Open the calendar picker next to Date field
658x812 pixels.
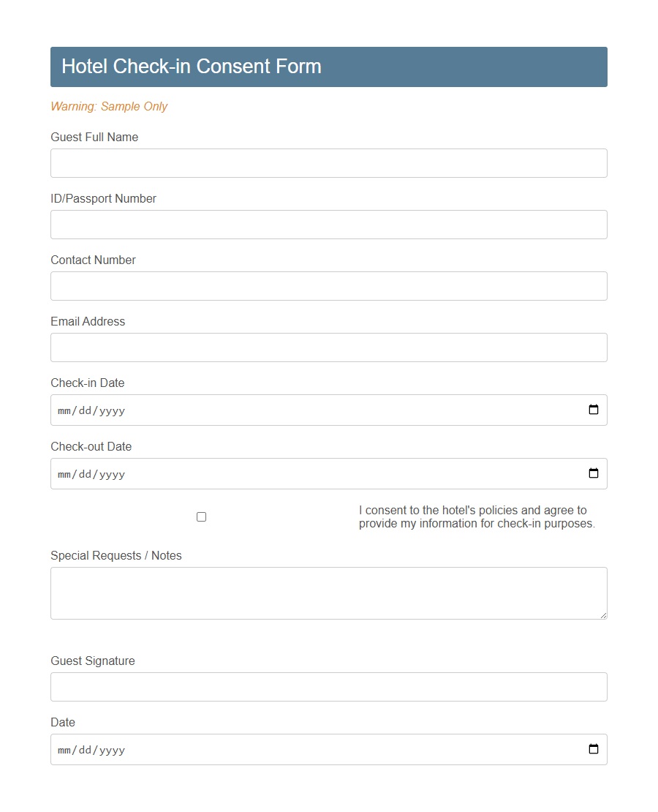tap(592, 749)
